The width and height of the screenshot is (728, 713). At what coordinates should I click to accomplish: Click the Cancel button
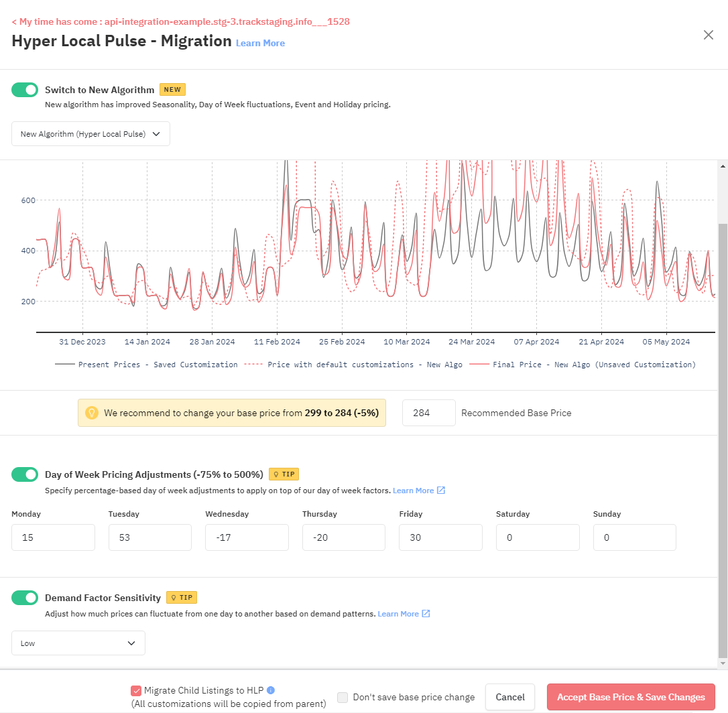(509, 697)
